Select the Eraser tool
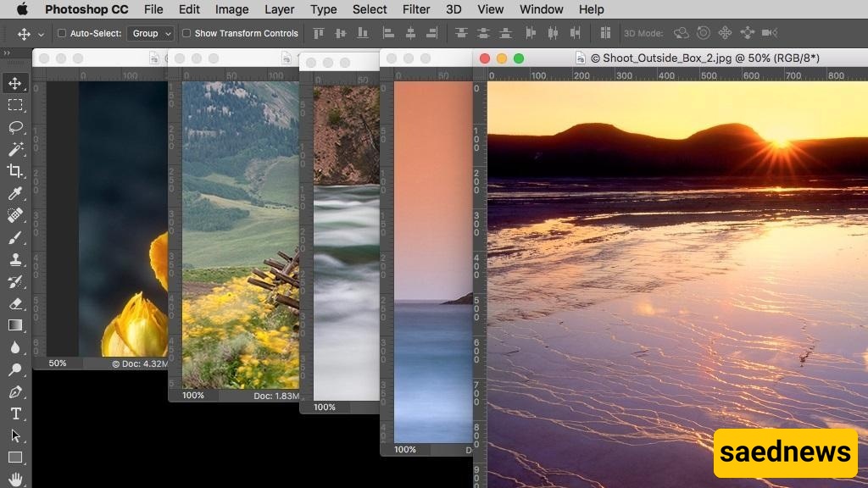The height and width of the screenshot is (488, 868). point(15,303)
